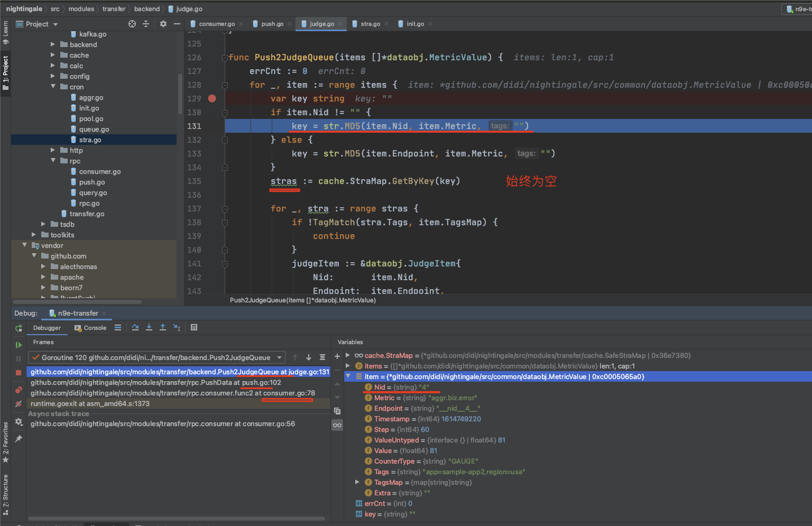Show execution point icon beside Console

(118, 328)
